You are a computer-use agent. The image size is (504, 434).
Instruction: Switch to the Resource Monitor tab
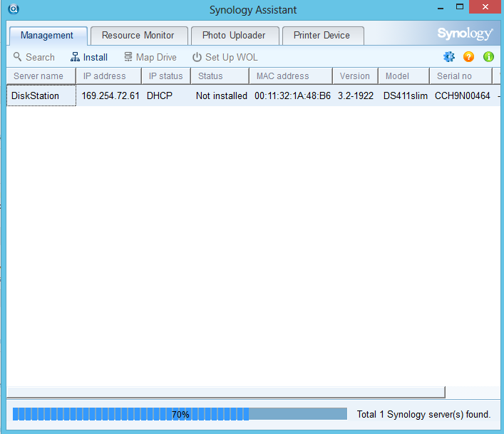point(138,35)
